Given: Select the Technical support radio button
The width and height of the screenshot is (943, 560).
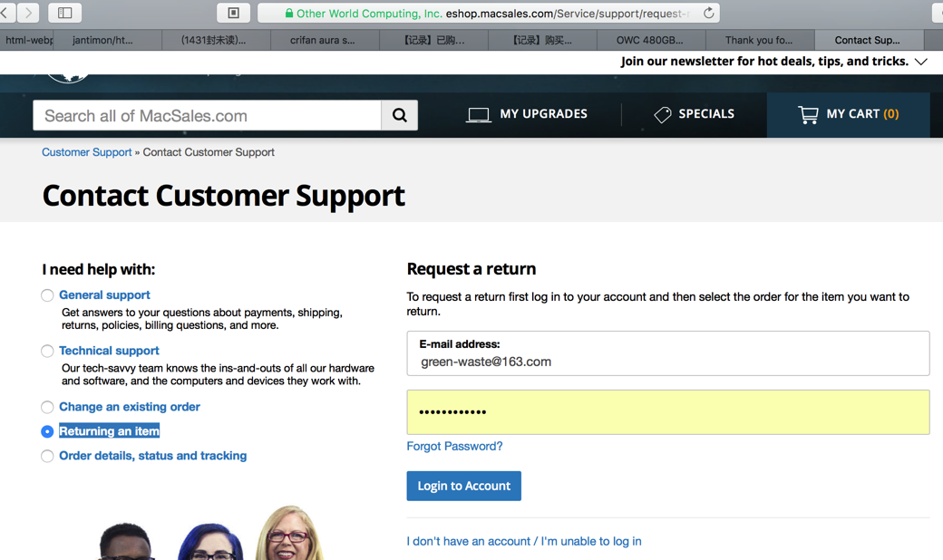Looking at the screenshot, I should click(47, 351).
